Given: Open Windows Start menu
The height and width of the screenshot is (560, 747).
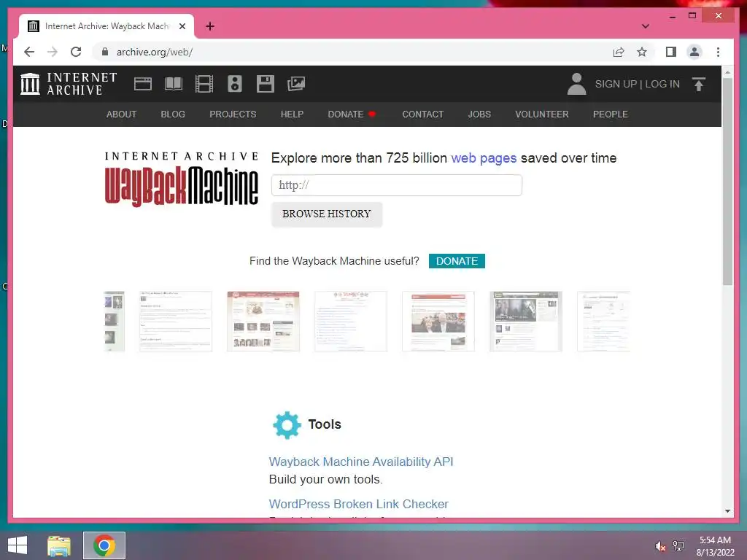Looking at the screenshot, I should (x=18, y=545).
